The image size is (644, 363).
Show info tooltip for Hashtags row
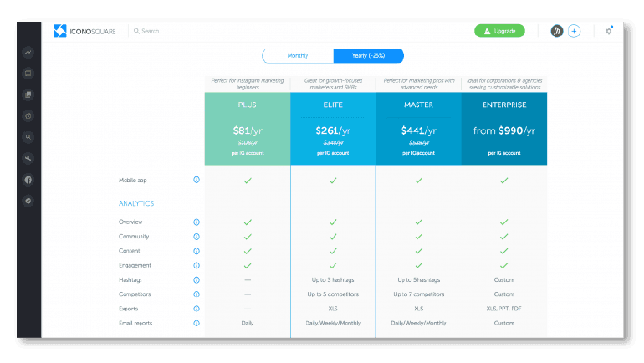pos(197,280)
